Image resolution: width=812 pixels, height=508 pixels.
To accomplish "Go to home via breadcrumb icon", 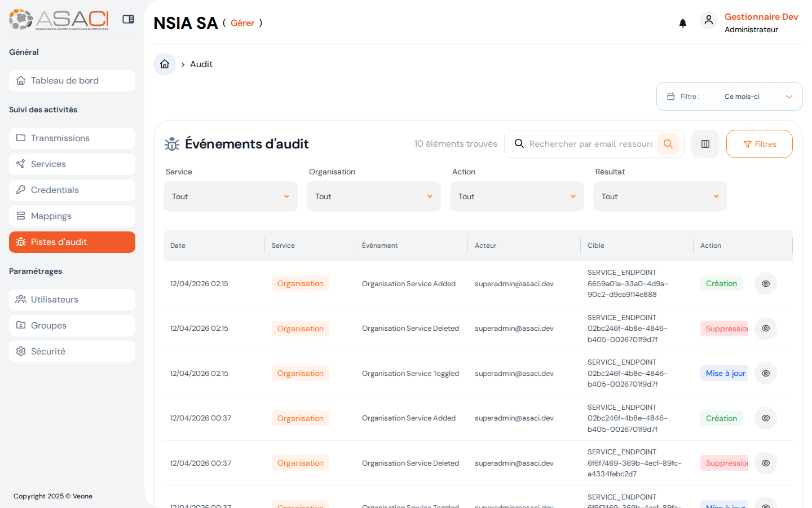I will pos(165,64).
